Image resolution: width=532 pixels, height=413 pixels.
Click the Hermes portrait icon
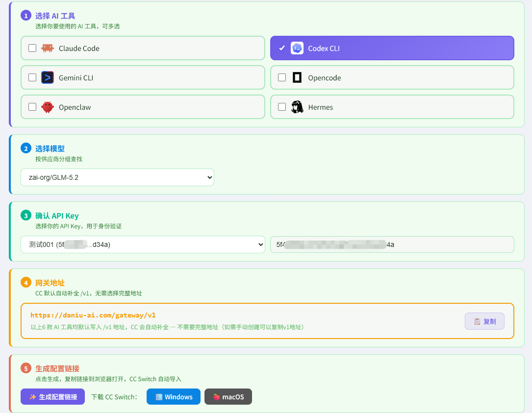(x=297, y=107)
